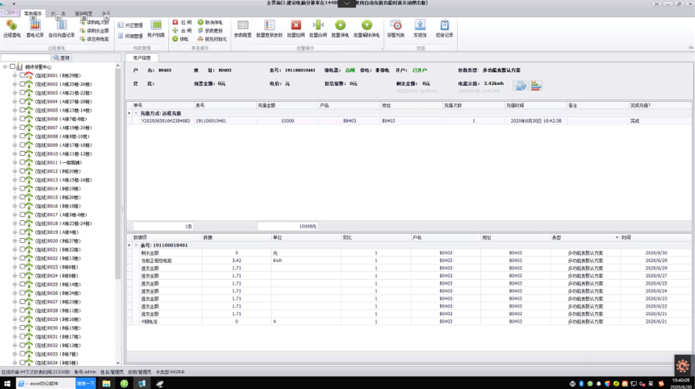Open the alarm list clock icon

[x=395, y=25]
